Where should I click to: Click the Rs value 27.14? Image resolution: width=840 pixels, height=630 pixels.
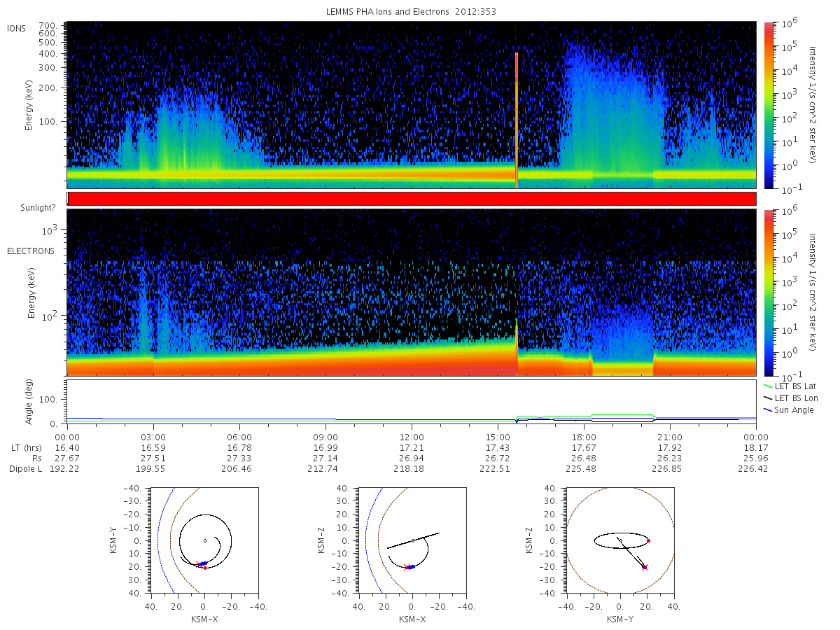pos(325,458)
